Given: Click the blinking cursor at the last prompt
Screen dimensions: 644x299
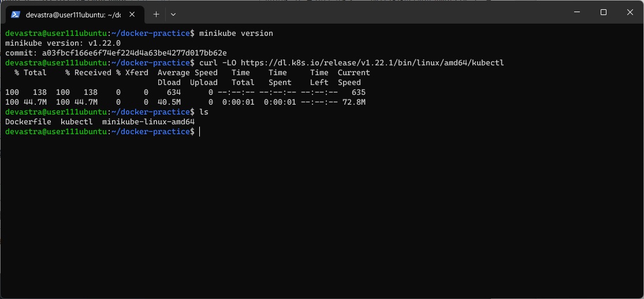Looking at the screenshot, I should pyautogui.click(x=200, y=132).
